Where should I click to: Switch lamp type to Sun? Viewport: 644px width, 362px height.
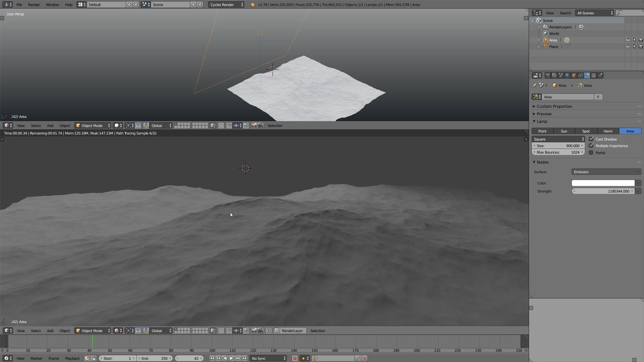click(564, 131)
